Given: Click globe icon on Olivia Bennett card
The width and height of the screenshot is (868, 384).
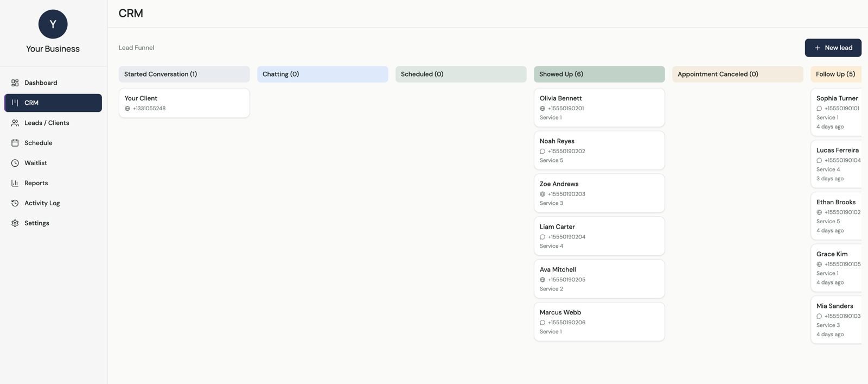Looking at the screenshot, I should 542,109.
